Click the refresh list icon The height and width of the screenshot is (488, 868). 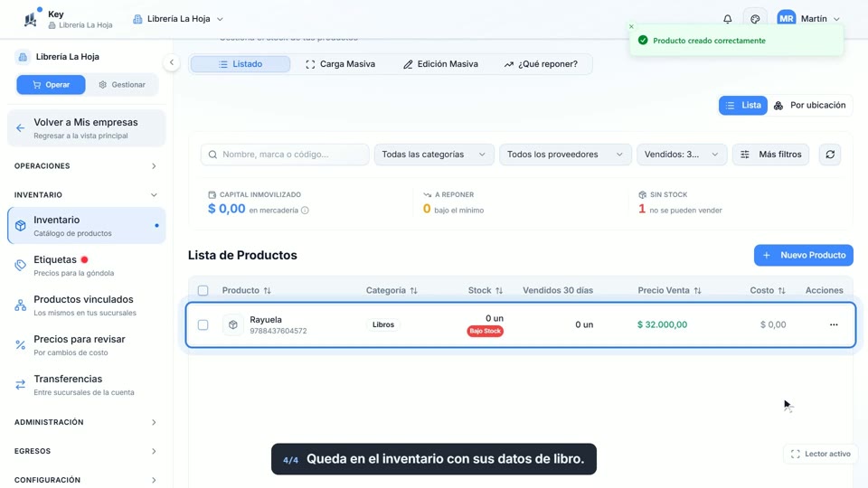pyautogui.click(x=830, y=155)
